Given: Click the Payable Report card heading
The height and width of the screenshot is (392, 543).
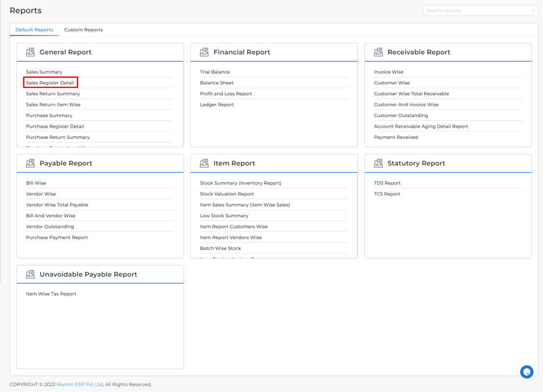Looking at the screenshot, I should tap(66, 163).
